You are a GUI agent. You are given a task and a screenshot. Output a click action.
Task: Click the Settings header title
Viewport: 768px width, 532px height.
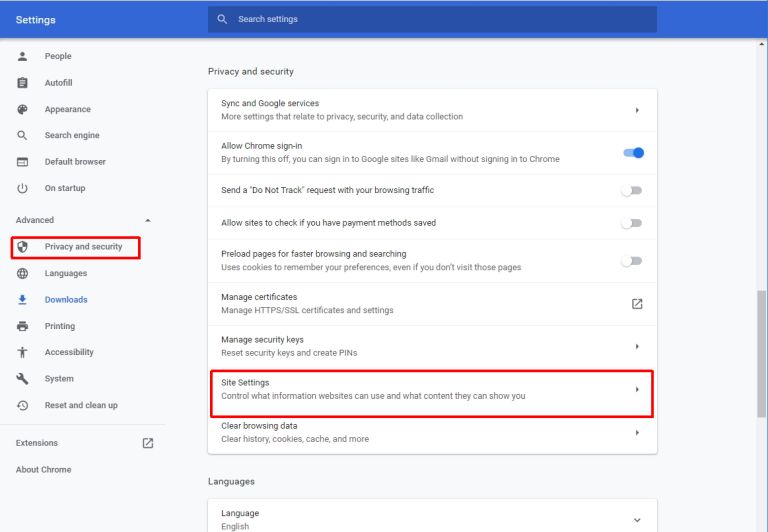pos(35,20)
